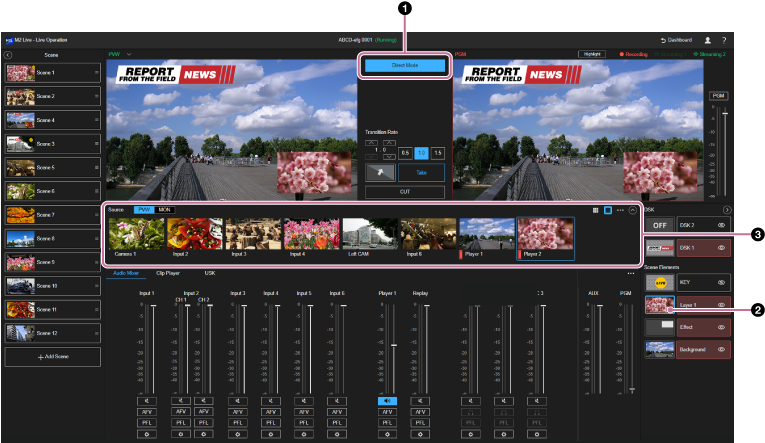Select the Player 2 source thumbnail

click(x=545, y=239)
